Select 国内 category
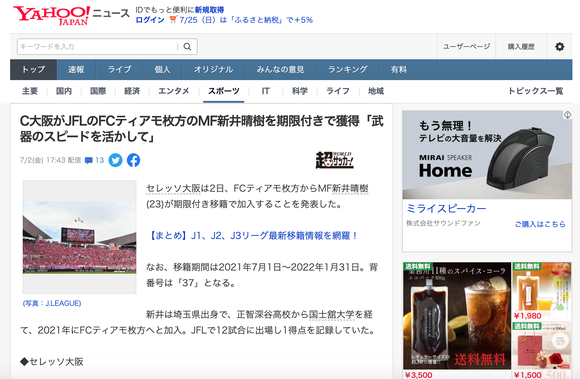 [64, 91]
